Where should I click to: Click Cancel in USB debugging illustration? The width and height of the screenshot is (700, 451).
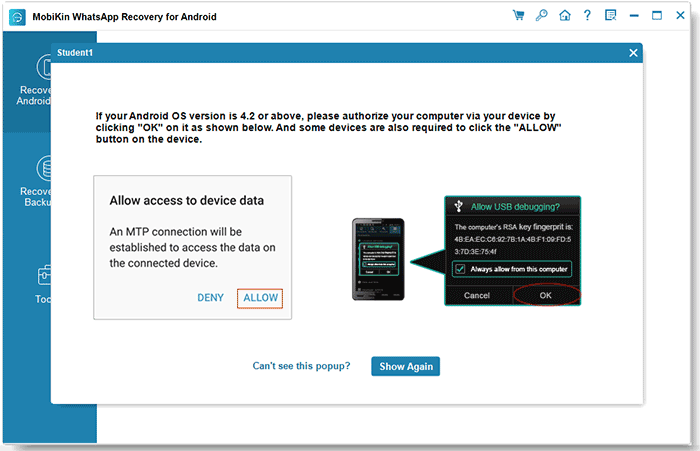477,296
